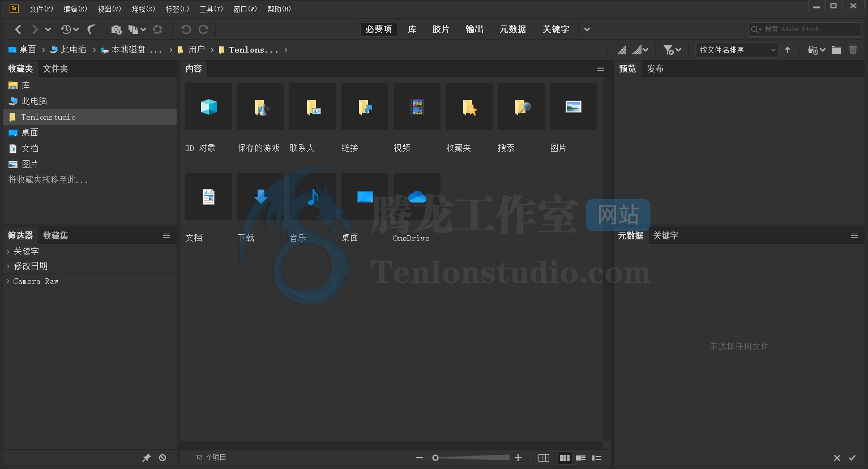
Task: Switch to 胶片 workspace
Action: coord(441,29)
